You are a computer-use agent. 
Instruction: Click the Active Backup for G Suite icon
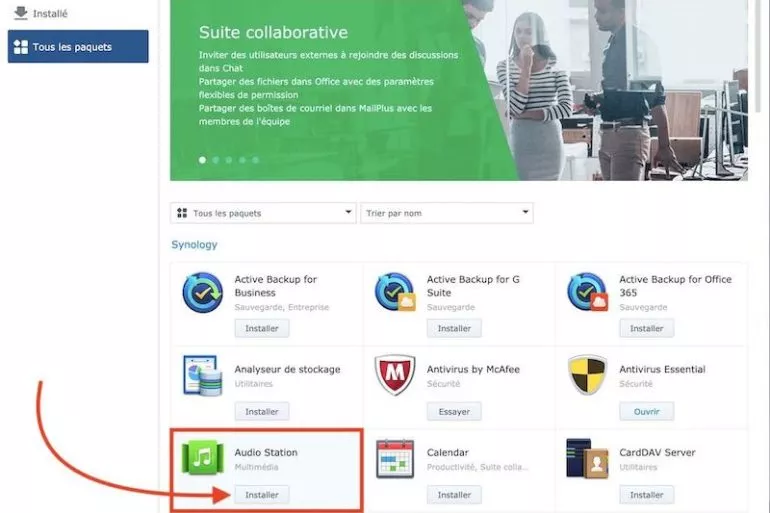(395, 293)
